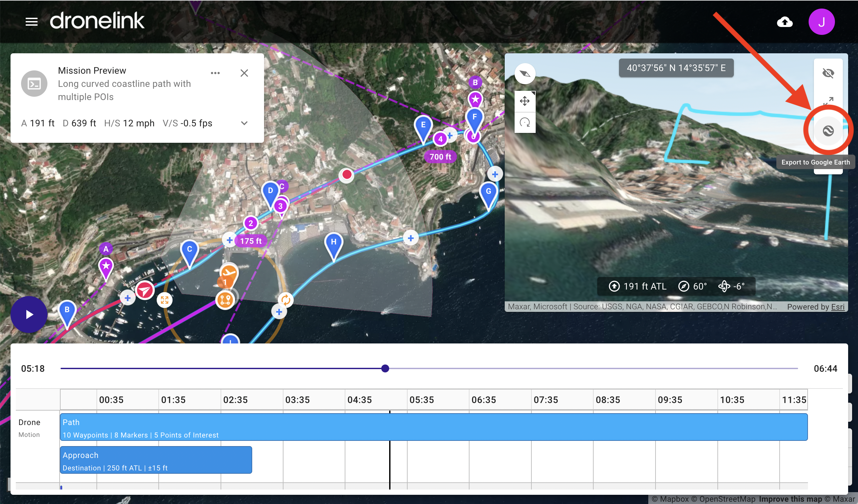Viewport: 858px width, 504px height.
Task: Click the 05:18 elapsed time label
Action: click(x=33, y=368)
